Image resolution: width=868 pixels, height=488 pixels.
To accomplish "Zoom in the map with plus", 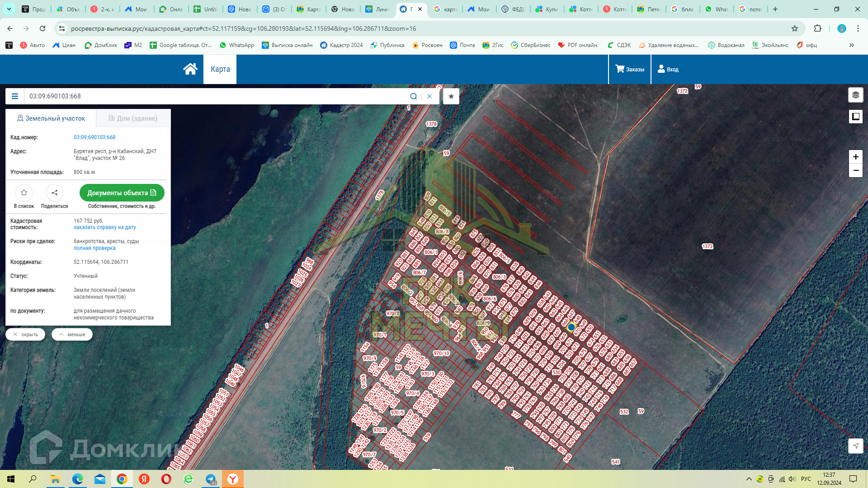I will pyautogui.click(x=855, y=157).
